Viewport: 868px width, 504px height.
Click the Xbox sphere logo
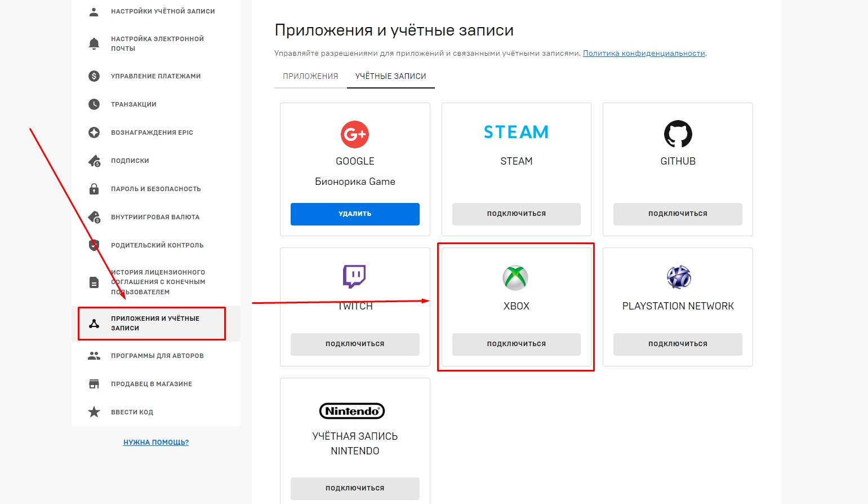pos(515,277)
